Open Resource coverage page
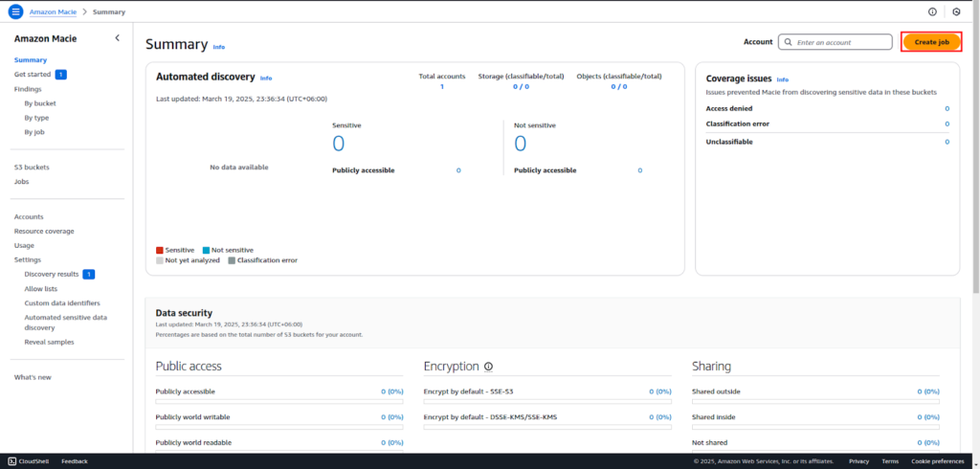Image resolution: width=980 pixels, height=469 pixels. [44, 231]
